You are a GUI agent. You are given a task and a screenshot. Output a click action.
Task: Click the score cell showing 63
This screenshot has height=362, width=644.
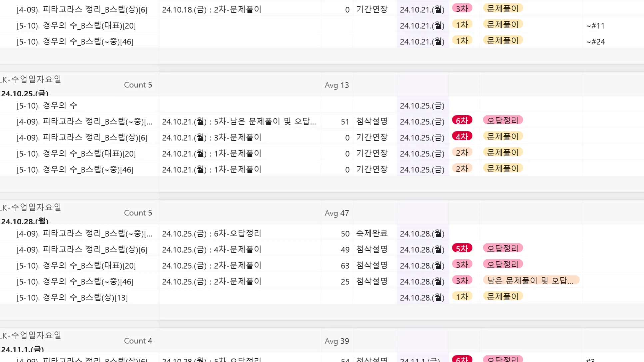tap(345, 266)
